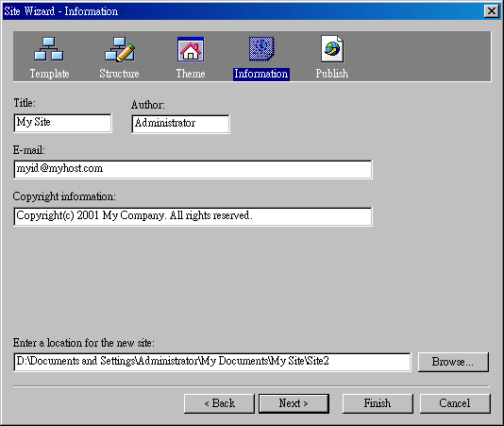Jump to the Publish step label
Viewport: 504px width, 426px height.
[331, 74]
